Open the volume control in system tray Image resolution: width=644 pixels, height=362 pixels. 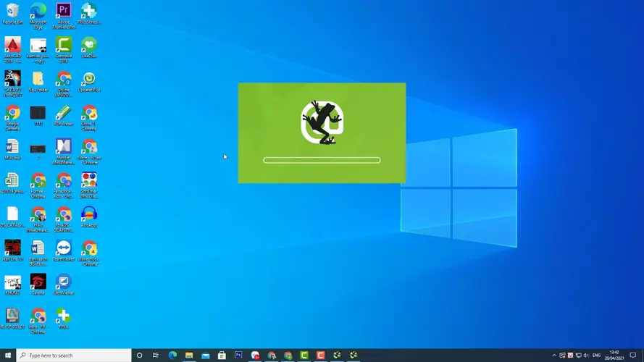point(586,355)
